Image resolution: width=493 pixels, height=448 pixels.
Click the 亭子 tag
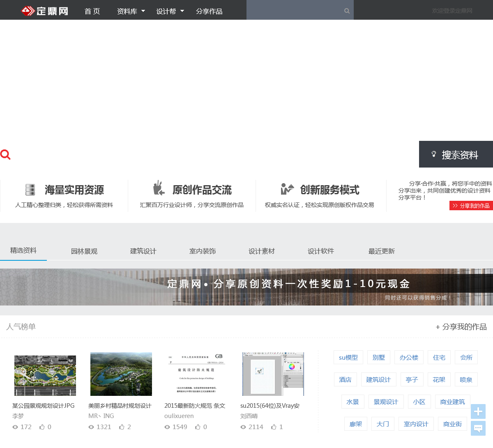(x=412, y=379)
